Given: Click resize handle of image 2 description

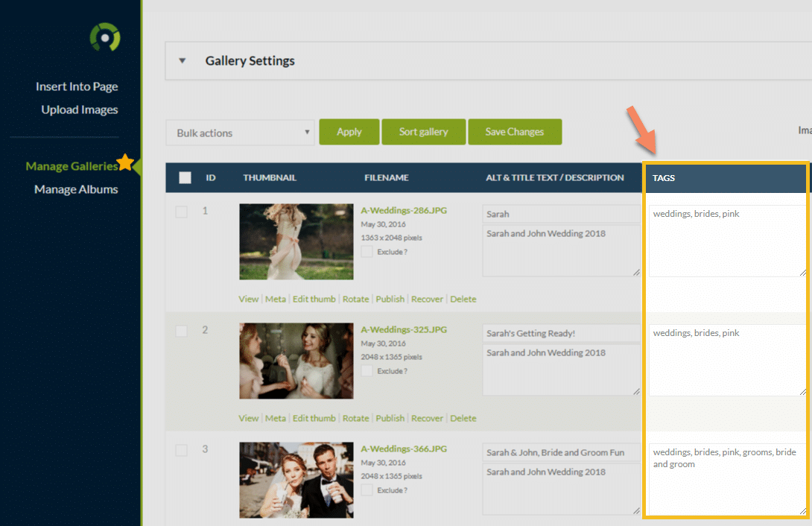Looking at the screenshot, I should tap(636, 391).
